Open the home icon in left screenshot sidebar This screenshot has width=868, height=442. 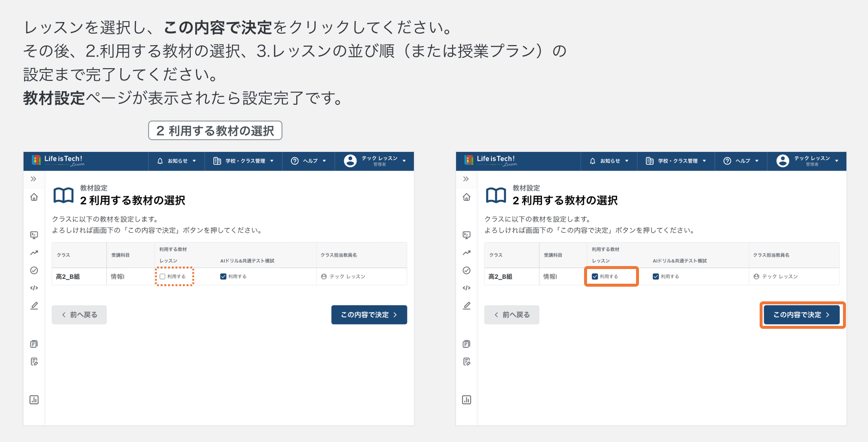(34, 197)
